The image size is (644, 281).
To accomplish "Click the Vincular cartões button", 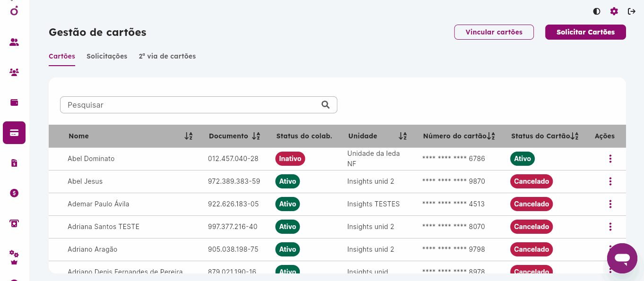I will pyautogui.click(x=494, y=32).
